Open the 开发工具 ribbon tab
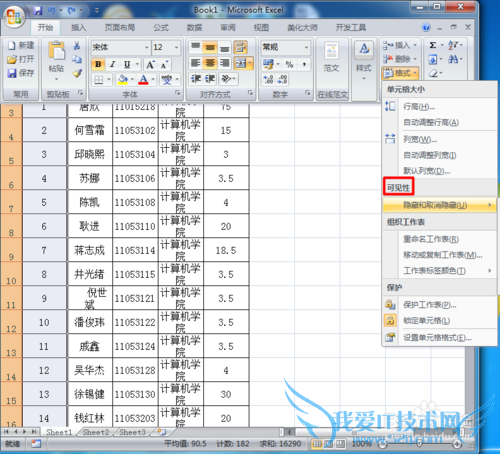 tap(351, 27)
